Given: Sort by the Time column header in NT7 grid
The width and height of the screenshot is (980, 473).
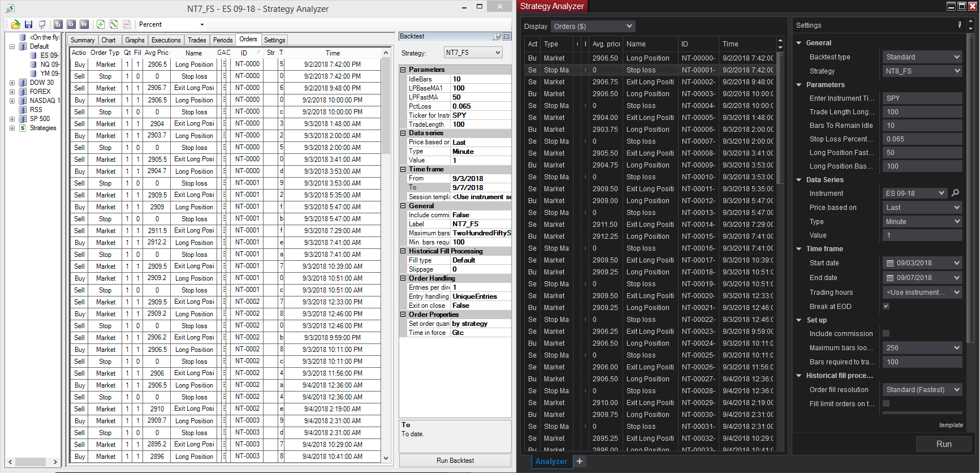Looking at the screenshot, I should coord(333,53).
